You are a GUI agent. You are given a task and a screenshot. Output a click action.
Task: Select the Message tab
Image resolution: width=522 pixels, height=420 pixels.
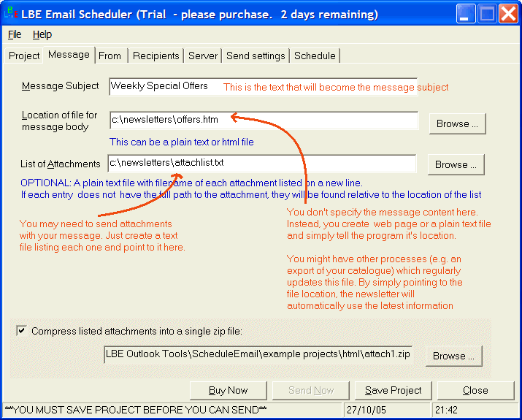click(69, 54)
